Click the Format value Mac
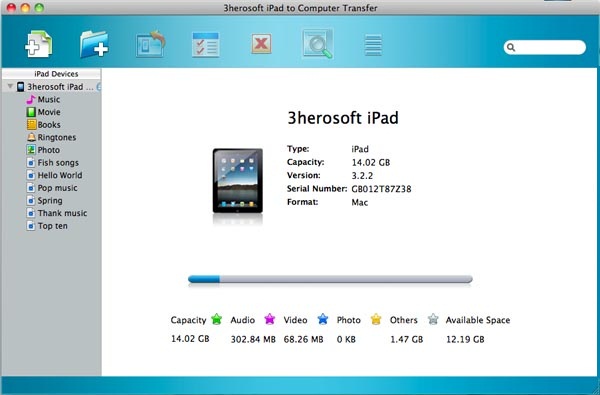Screen dimensions: 600x395 click(x=360, y=202)
